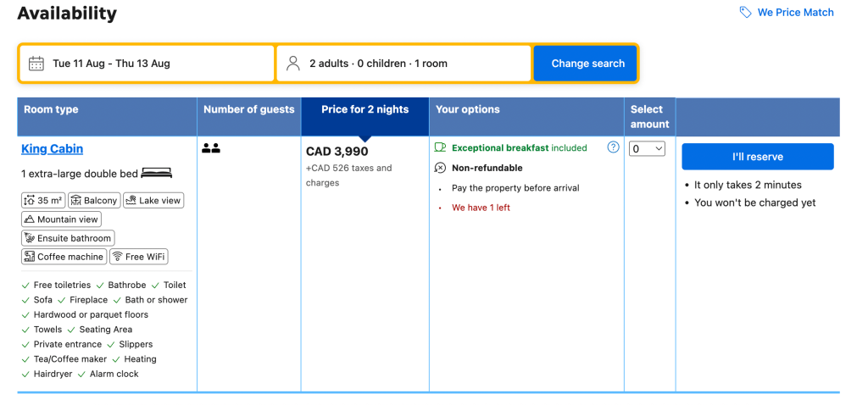
Task: Open the Select amount dropdown
Action: click(648, 149)
